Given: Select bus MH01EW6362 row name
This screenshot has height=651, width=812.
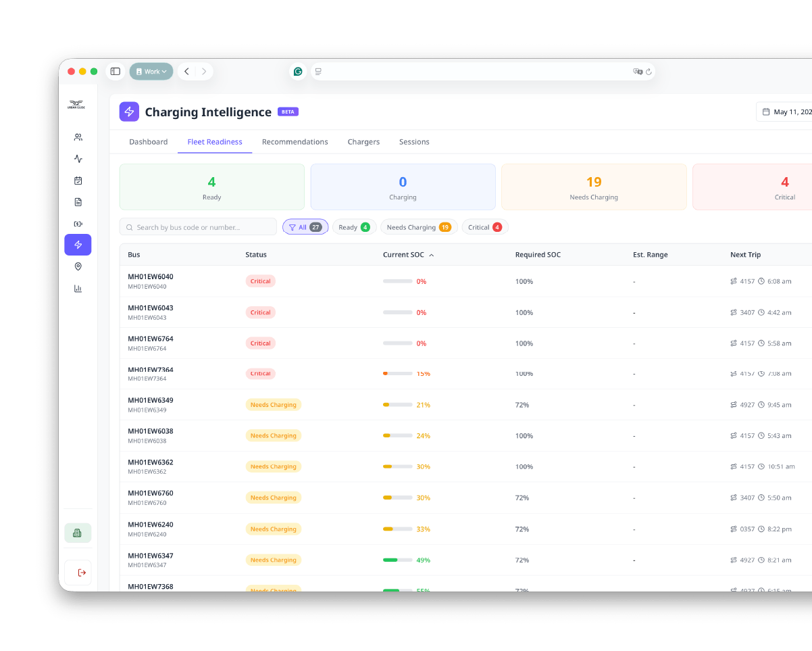Looking at the screenshot, I should coord(151,462).
